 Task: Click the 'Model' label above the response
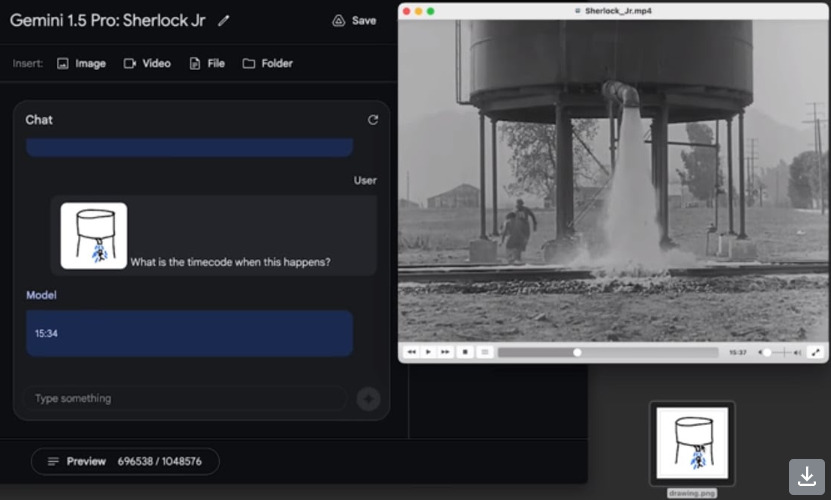tap(41, 295)
